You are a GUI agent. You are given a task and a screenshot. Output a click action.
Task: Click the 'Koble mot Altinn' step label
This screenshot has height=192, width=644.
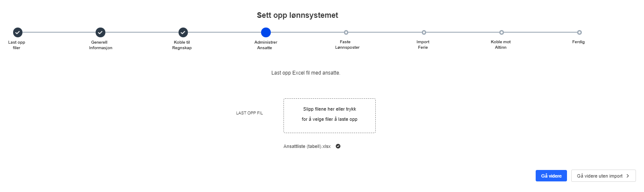click(501, 45)
